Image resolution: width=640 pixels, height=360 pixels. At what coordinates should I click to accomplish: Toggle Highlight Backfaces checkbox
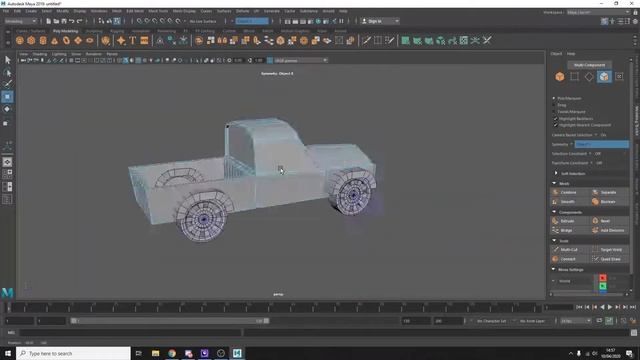pyautogui.click(x=556, y=118)
